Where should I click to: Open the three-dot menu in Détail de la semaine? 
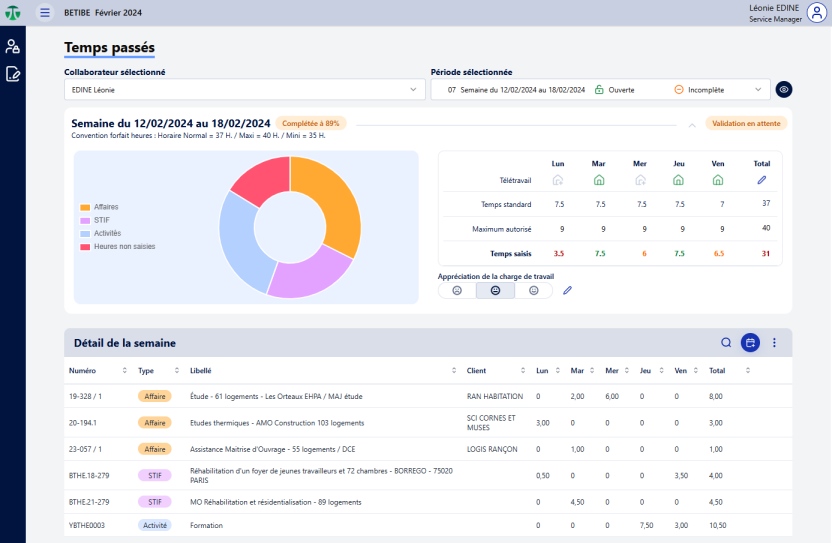(x=774, y=343)
